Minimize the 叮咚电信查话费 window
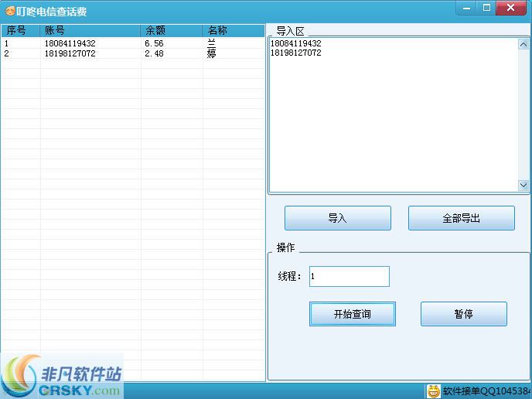This screenshot has width=532, height=399. click(x=466, y=8)
